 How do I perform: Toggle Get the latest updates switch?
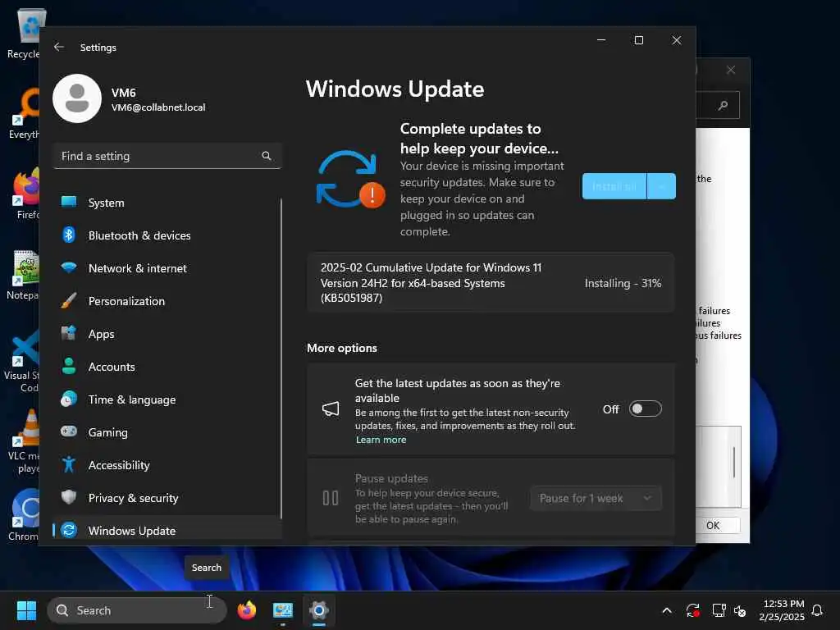pos(646,409)
